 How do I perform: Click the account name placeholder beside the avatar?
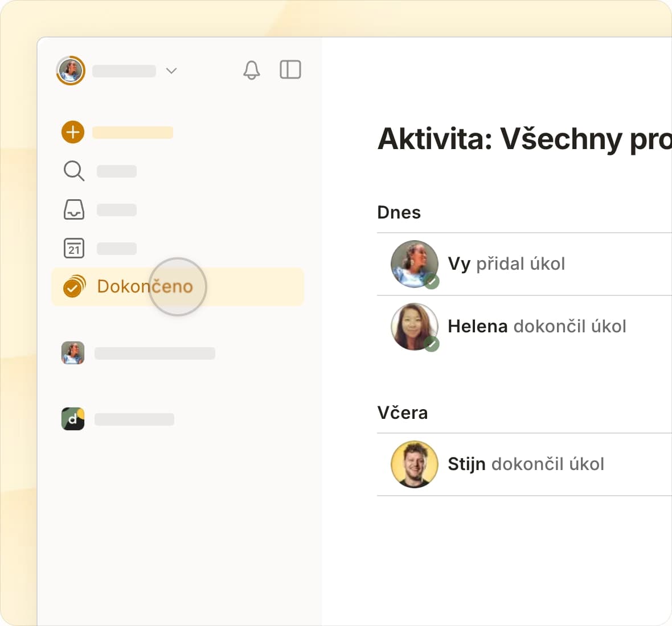point(124,71)
